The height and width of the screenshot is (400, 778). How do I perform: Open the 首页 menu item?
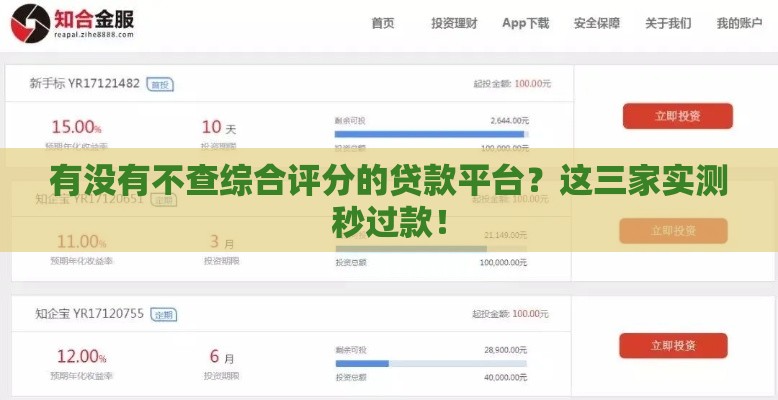pos(383,23)
